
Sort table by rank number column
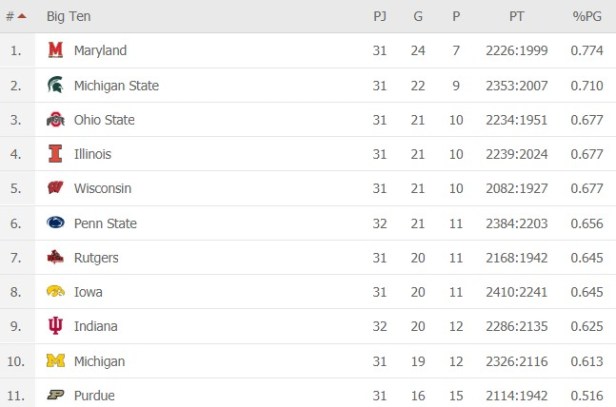[15, 16]
